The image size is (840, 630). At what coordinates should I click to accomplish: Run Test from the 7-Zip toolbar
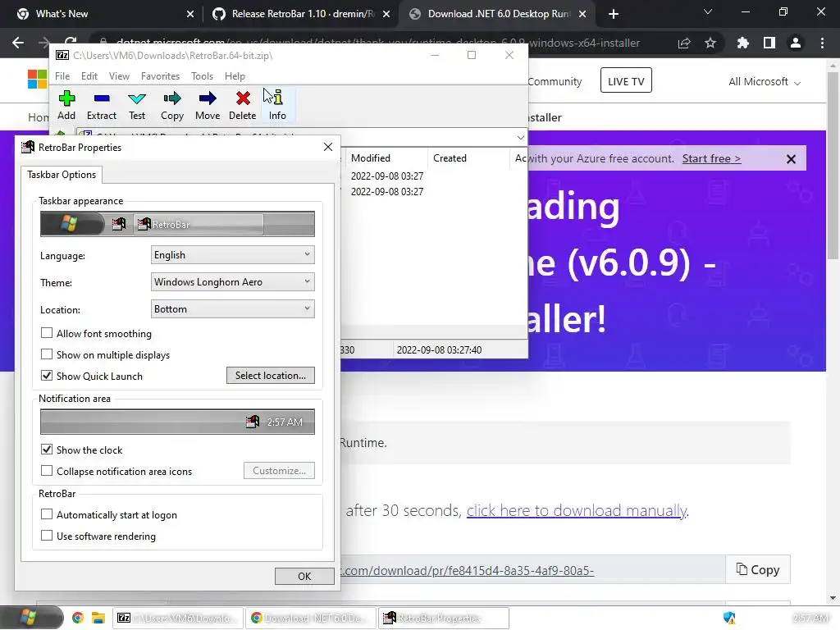tap(137, 105)
